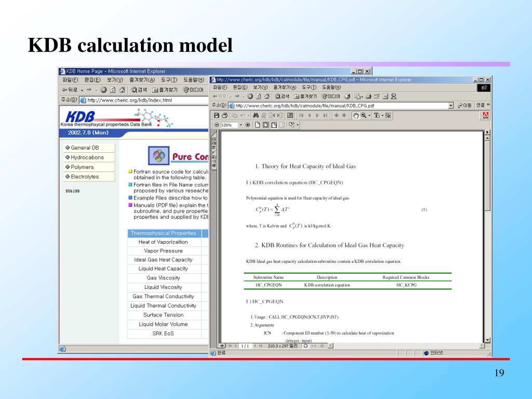
Task: Open the text select tool dropdown arrow
Action: tap(382, 115)
